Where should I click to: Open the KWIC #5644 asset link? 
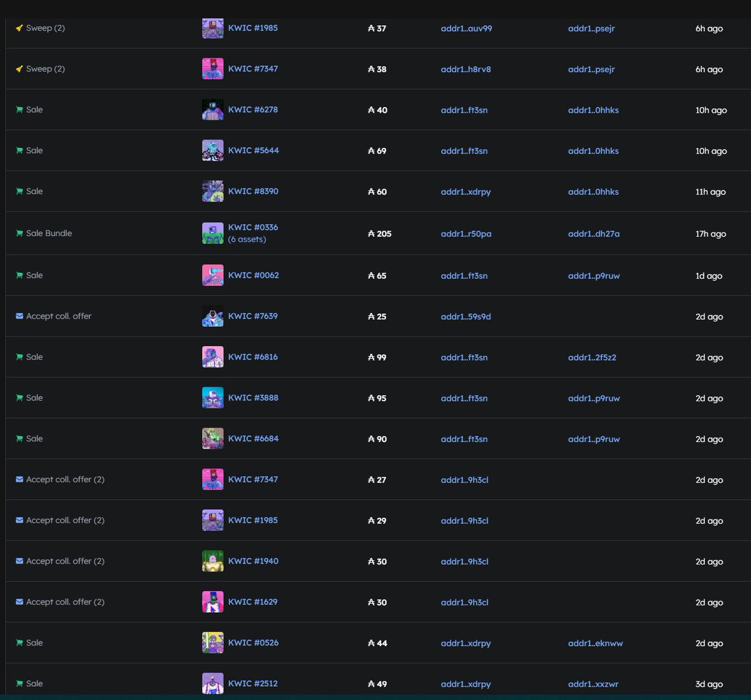[x=253, y=150]
